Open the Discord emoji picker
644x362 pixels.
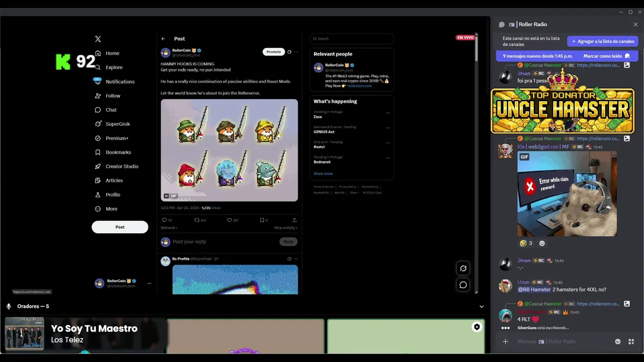click(618, 342)
